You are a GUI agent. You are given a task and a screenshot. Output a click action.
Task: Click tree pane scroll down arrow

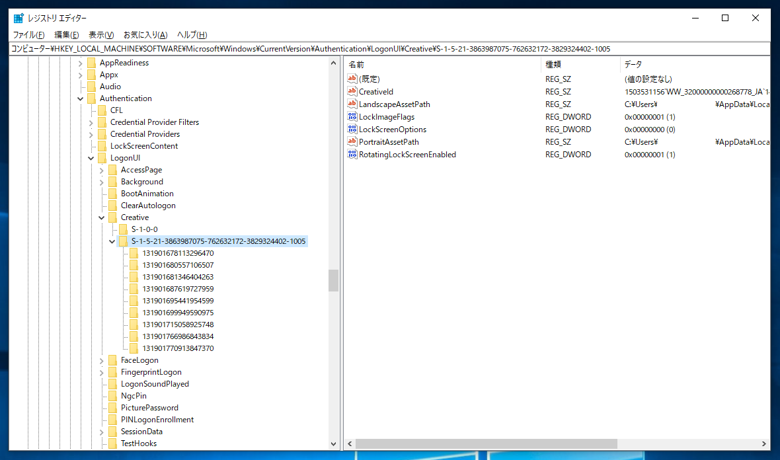[333, 444]
